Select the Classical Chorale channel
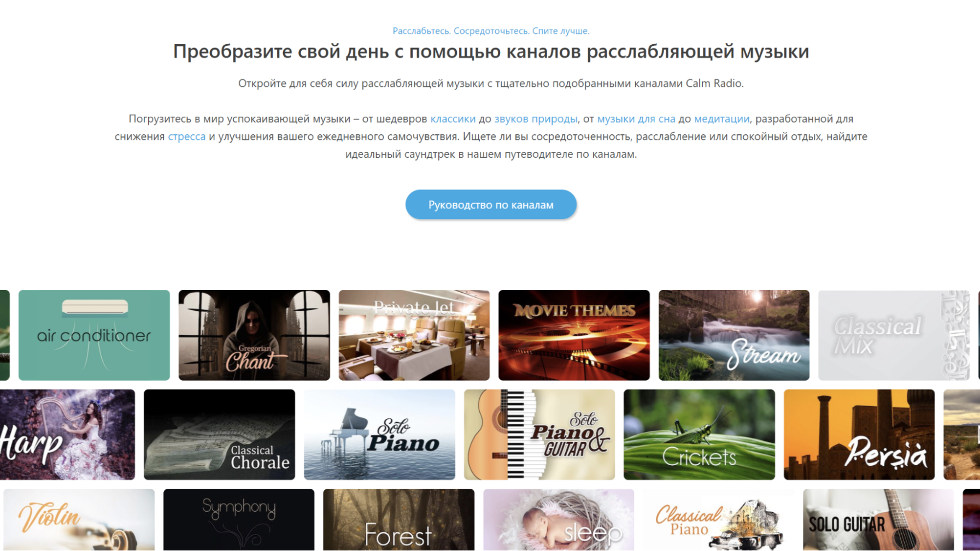980x551 pixels. coord(219,434)
